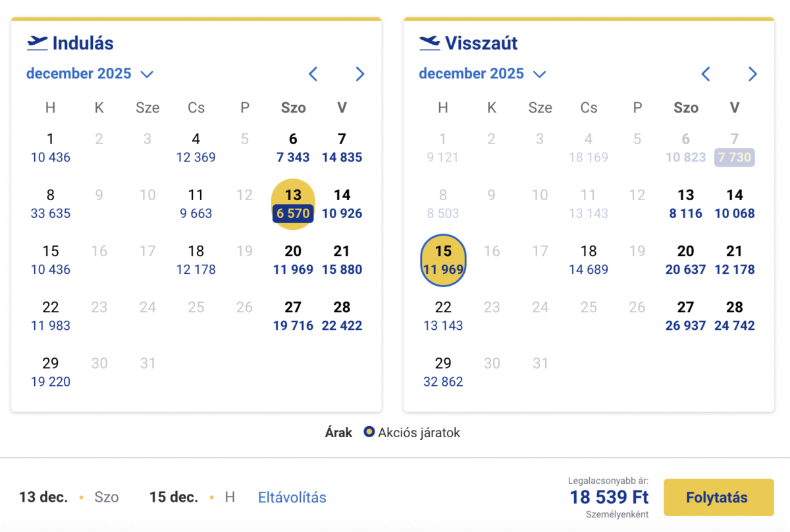This screenshot has width=790, height=532.
Task: Open the Indulás month dropdown december 2025
Action: pos(90,74)
